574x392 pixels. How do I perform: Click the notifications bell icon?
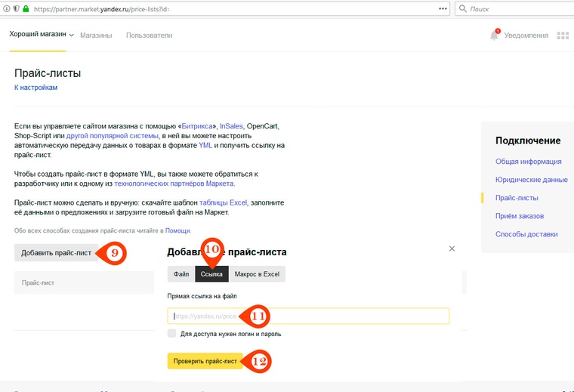(495, 35)
